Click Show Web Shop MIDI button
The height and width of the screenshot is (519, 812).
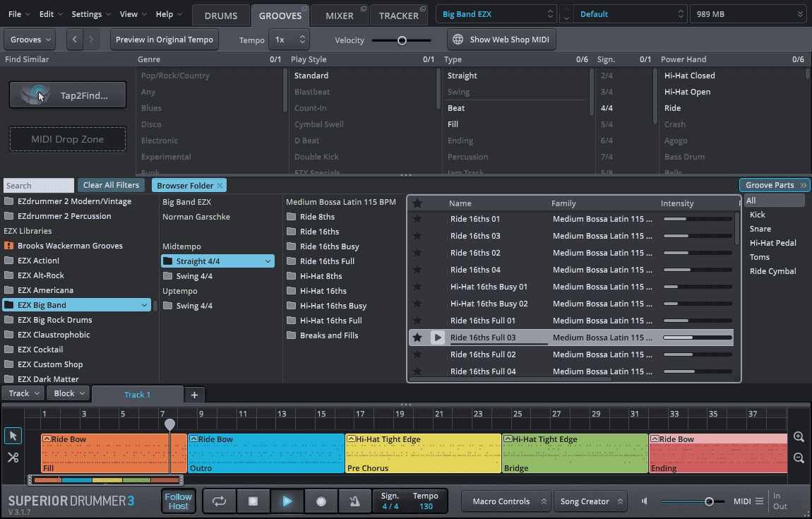tap(501, 40)
